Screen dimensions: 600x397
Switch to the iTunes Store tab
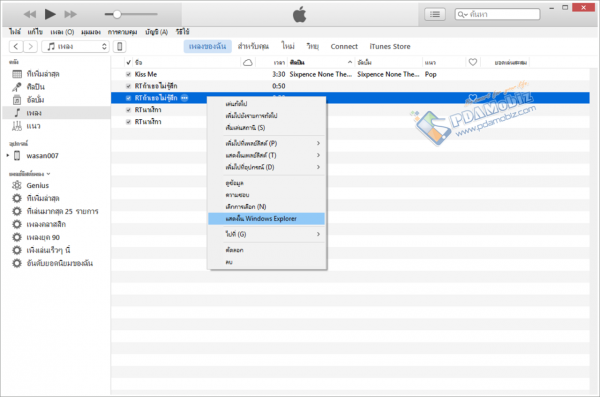coord(390,46)
